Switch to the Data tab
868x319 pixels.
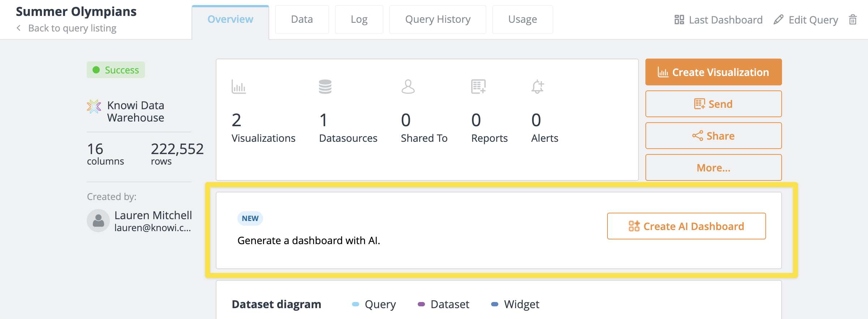[302, 20]
